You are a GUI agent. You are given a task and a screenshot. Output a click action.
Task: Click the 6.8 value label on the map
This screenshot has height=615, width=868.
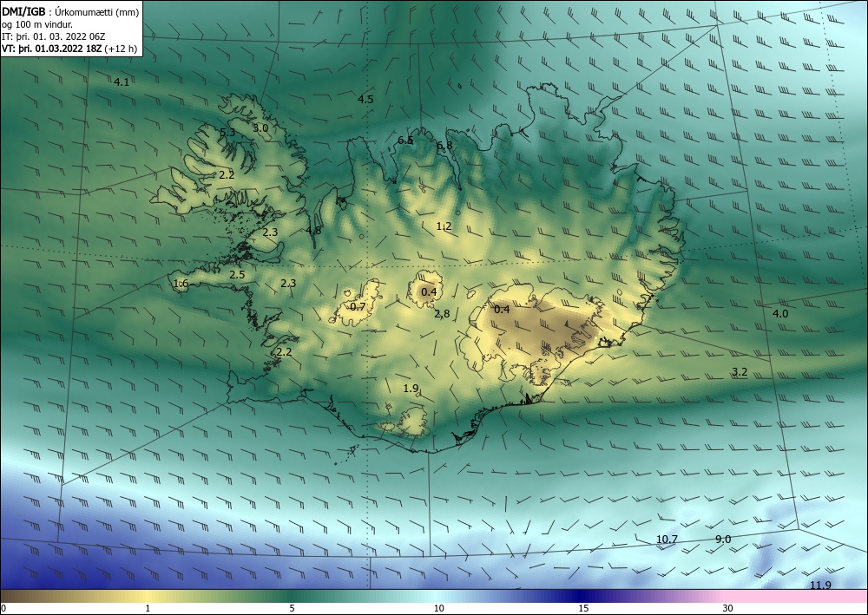pyautogui.click(x=444, y=146)
